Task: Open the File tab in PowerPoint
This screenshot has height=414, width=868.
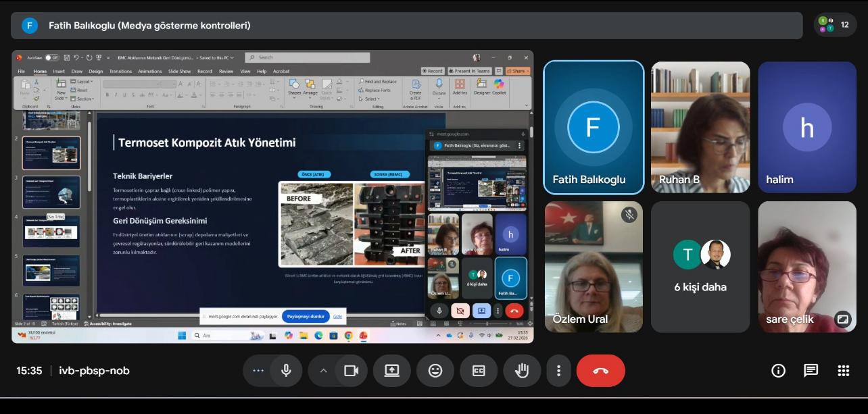Action: pyautogui.click(x=22, y=71)
